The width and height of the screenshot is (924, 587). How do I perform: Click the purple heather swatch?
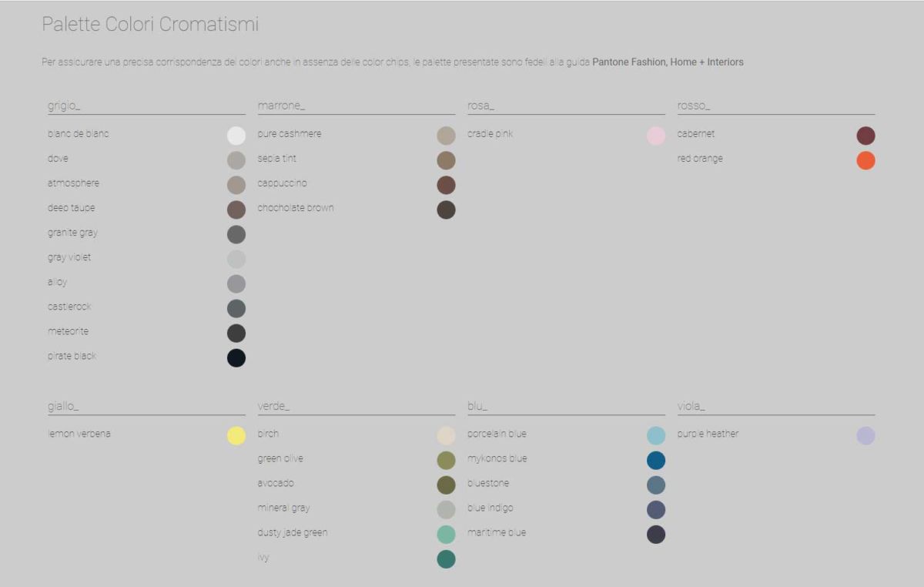[x=865, y=436]
